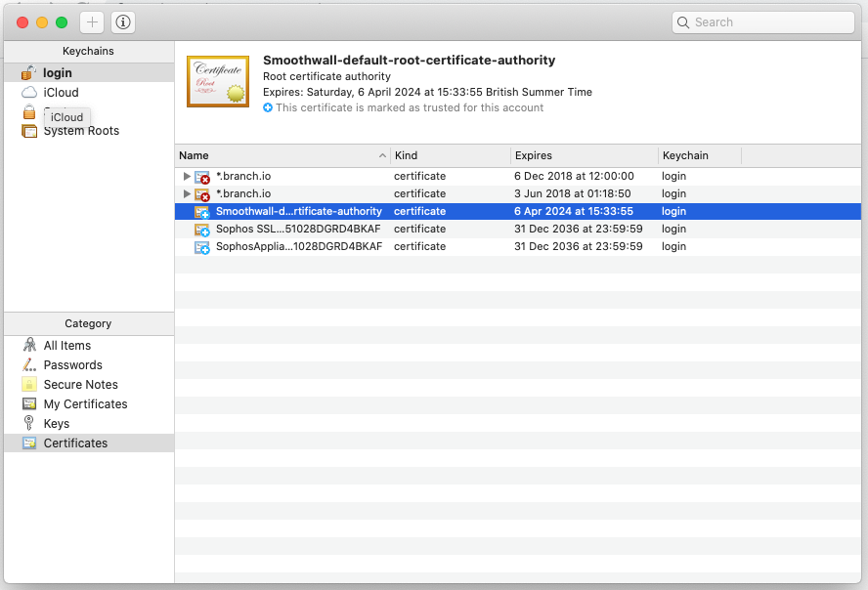
Task: Expand the first *.branch.io certificate
Action: coord(187,176)
